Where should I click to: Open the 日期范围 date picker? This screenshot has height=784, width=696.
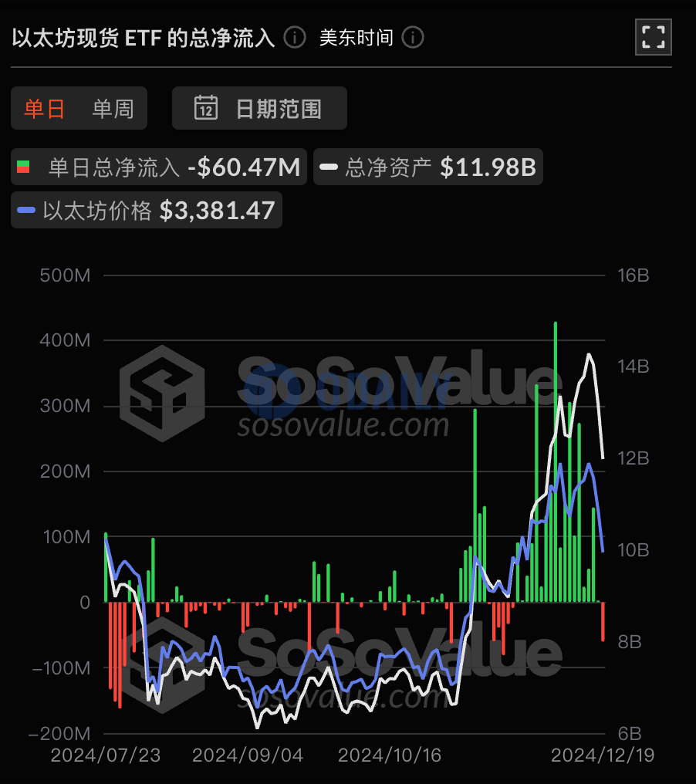pos(259,108)
